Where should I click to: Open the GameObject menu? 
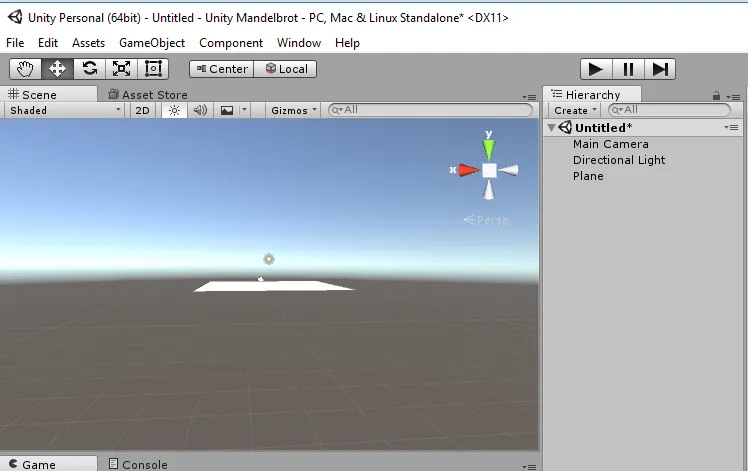tap(152, 43)
